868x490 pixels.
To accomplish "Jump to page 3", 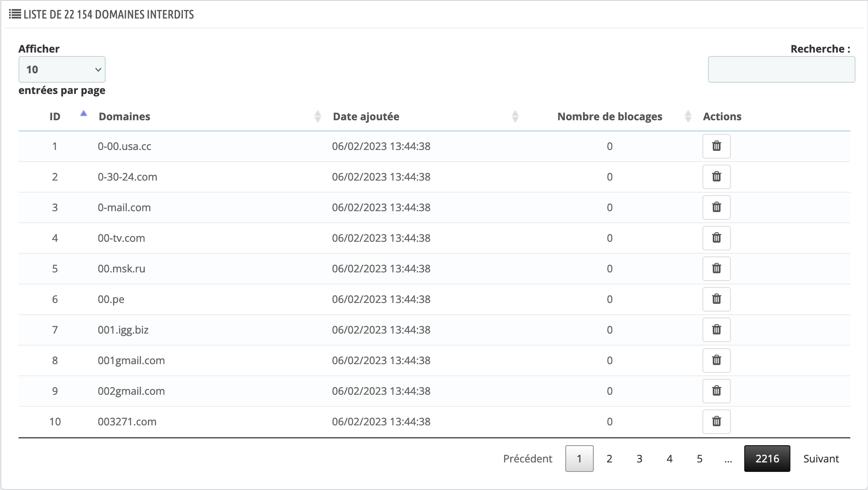I will click(639, 459).
